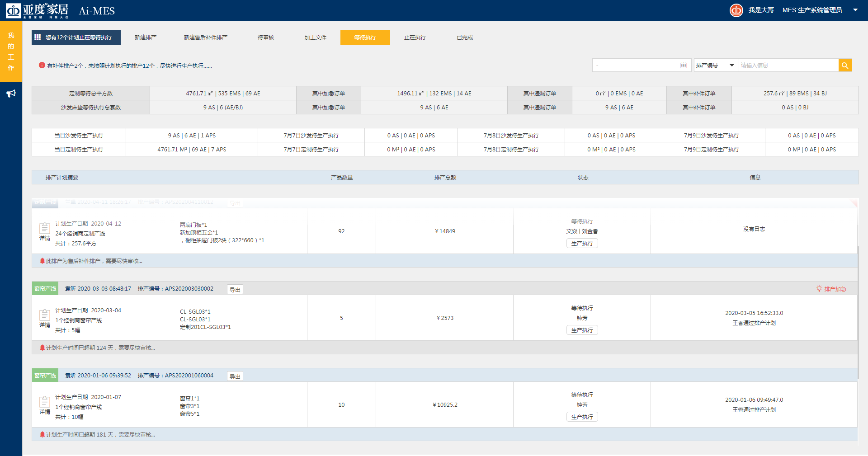
Task: Click the 排产计划摘要 column header
Action: coord(62,177)
